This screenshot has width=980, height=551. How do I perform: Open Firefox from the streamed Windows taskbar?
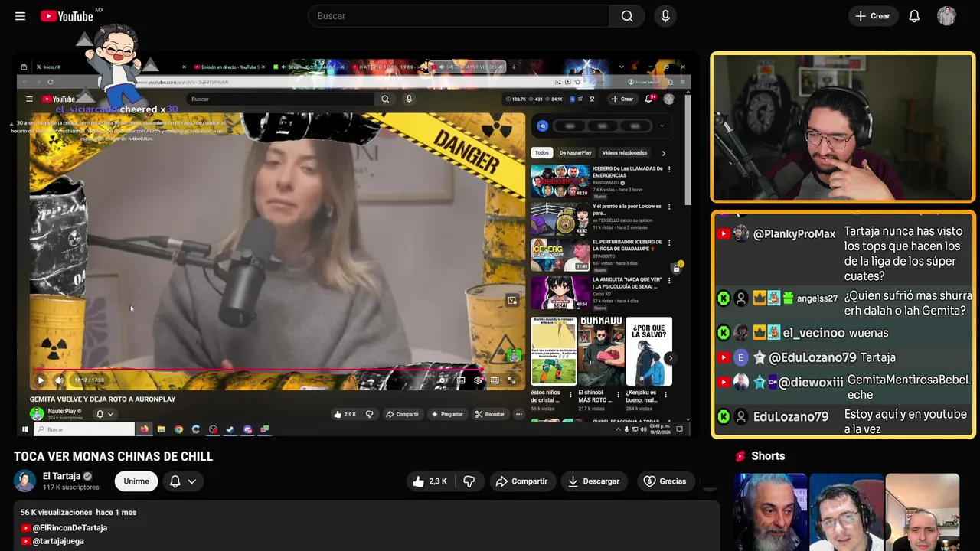click(144, 429)
